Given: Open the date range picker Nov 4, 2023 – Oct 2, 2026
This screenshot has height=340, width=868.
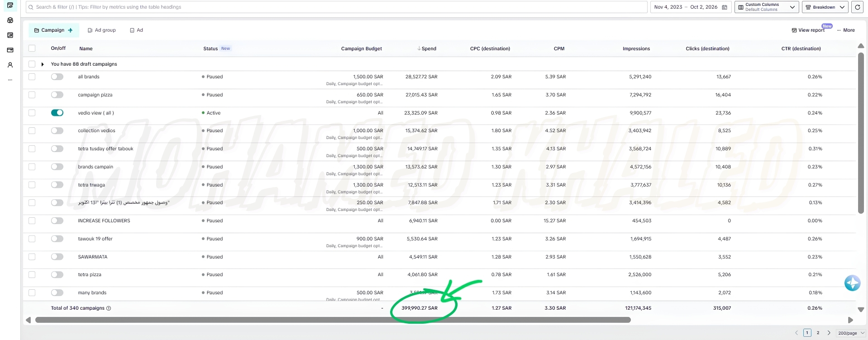Looking at the screenshot, I should (x=691, y=7).
